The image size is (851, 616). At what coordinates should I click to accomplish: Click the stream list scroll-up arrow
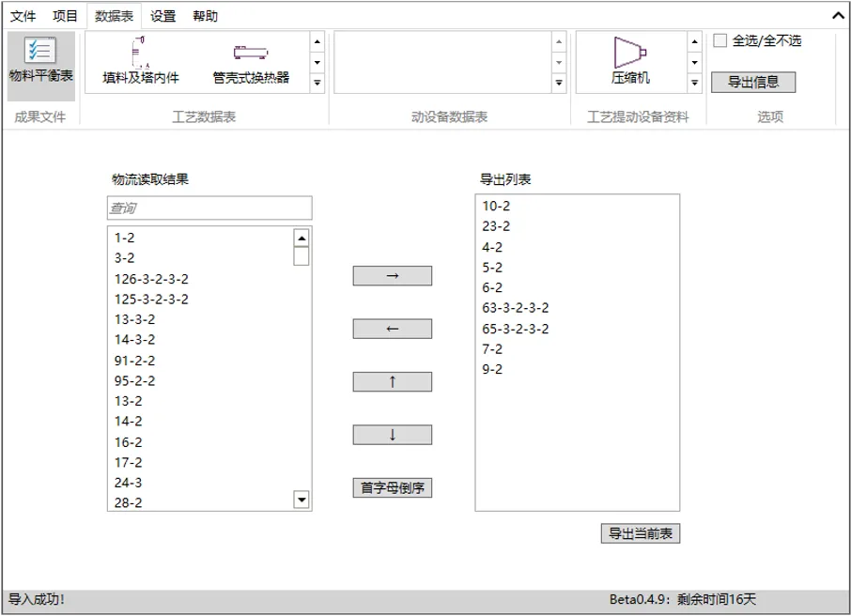pos(302,238)
